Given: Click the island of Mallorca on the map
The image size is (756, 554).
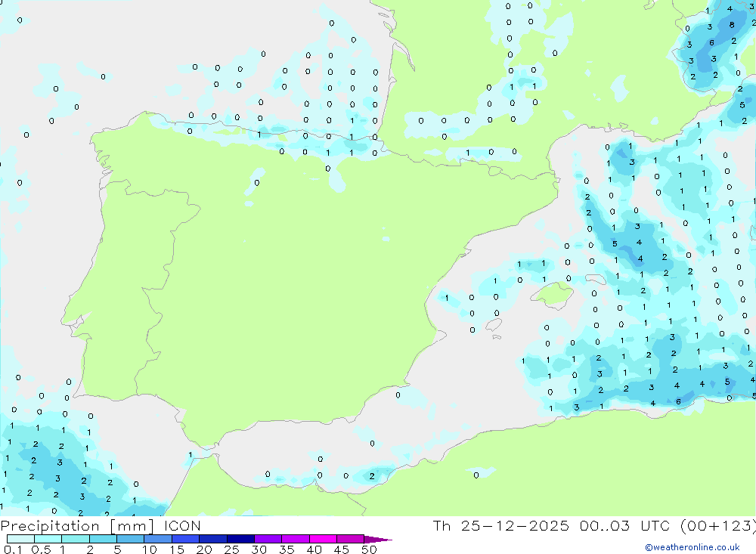Looking at the screenshot, I should click(x=552, y=294).
